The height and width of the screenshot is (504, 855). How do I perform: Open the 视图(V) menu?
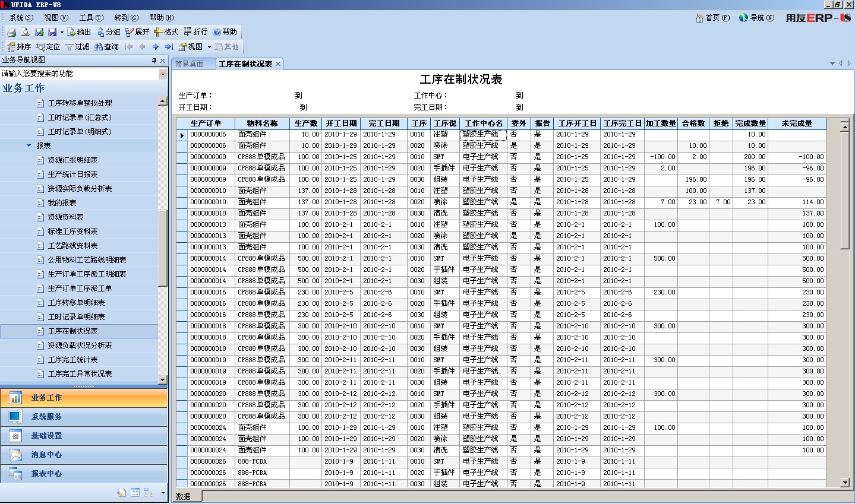[x=56, y=18]
